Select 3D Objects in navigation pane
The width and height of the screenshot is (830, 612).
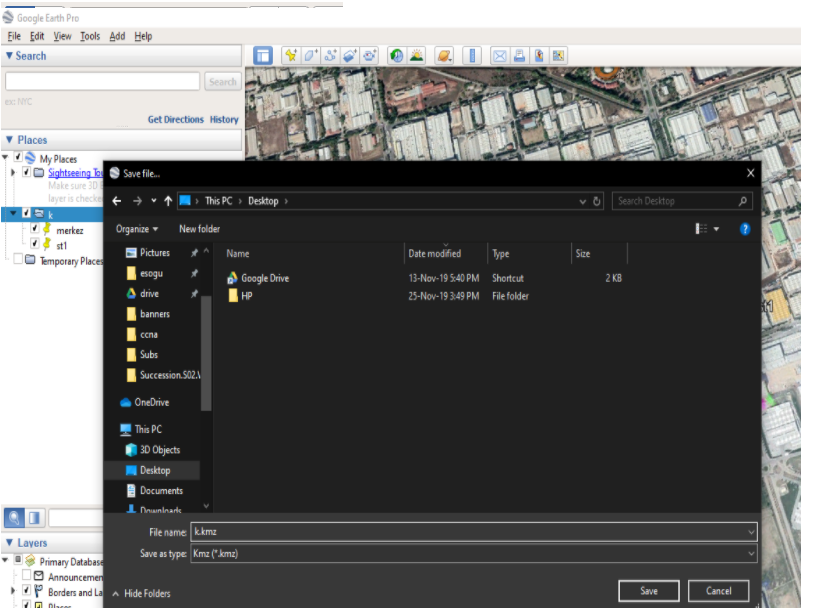[x=153, y=450]
